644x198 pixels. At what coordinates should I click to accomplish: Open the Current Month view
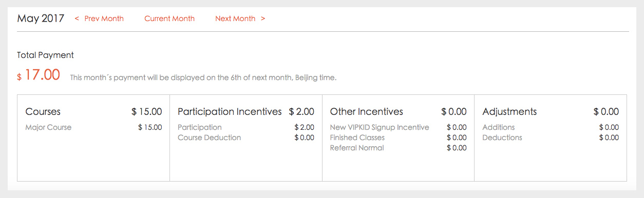point(169,18)
